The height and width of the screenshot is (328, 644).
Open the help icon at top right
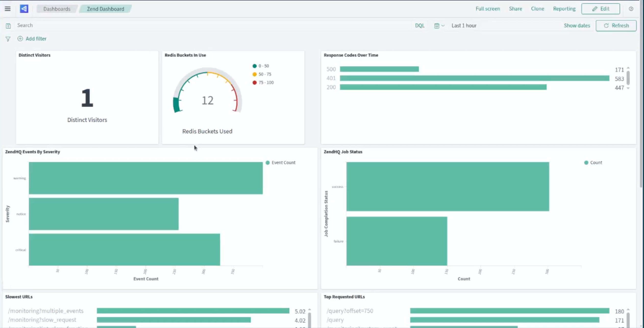631,9
